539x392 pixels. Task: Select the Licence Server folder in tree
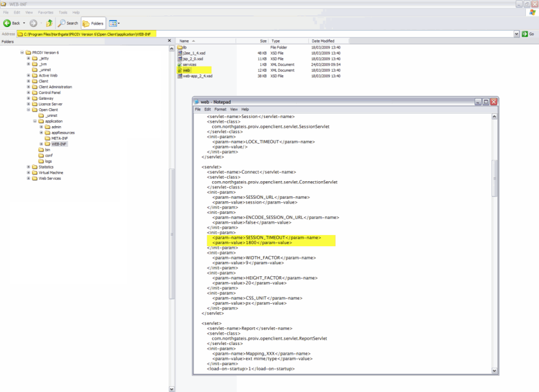pos(51,104)
